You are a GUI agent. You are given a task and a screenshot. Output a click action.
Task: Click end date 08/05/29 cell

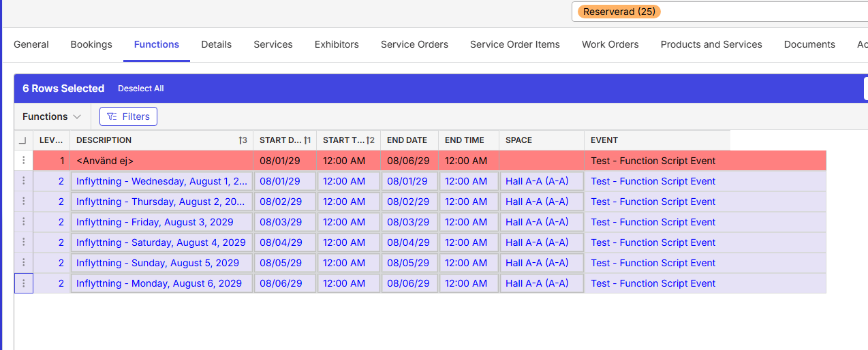pyautogui.click(x=409, y=263)
